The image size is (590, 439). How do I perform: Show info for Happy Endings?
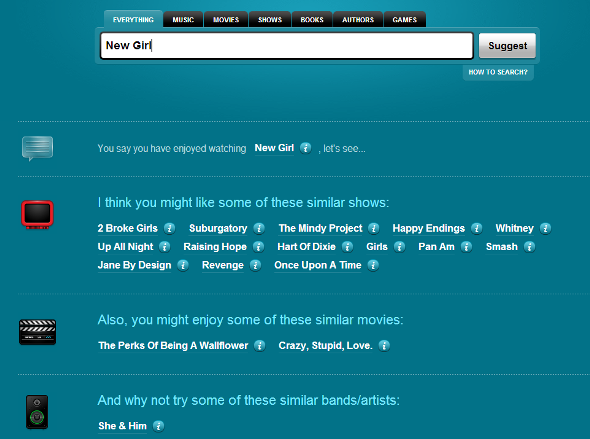point(477,228)
